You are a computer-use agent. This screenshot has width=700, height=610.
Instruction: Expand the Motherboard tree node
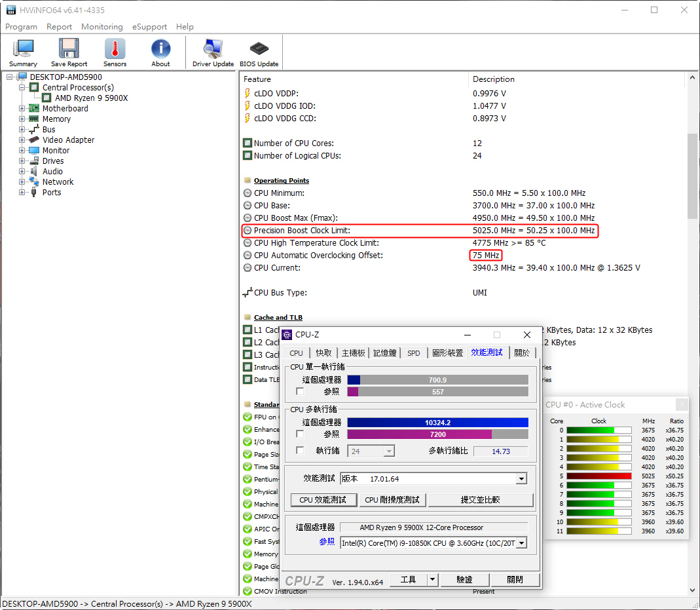[22, 109]
